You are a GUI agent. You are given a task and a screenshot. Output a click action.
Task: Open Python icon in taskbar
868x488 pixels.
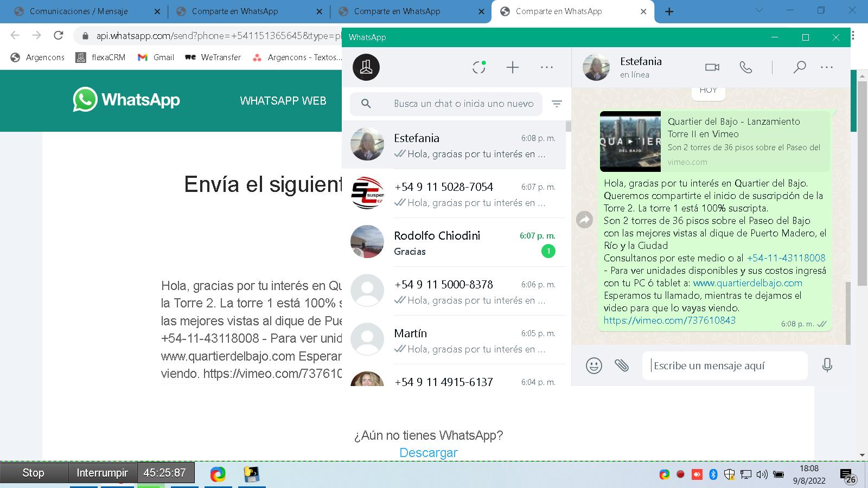coord(251,474)
